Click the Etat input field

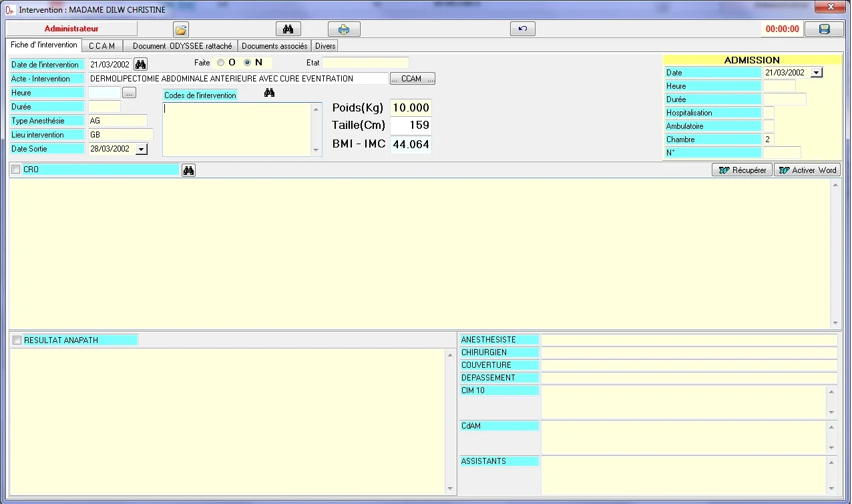pos(365,63)
